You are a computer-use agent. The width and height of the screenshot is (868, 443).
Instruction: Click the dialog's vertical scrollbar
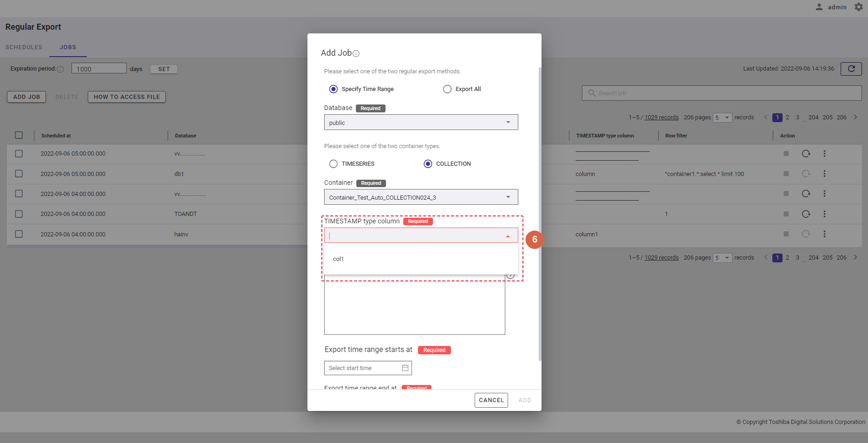(540, 214)
